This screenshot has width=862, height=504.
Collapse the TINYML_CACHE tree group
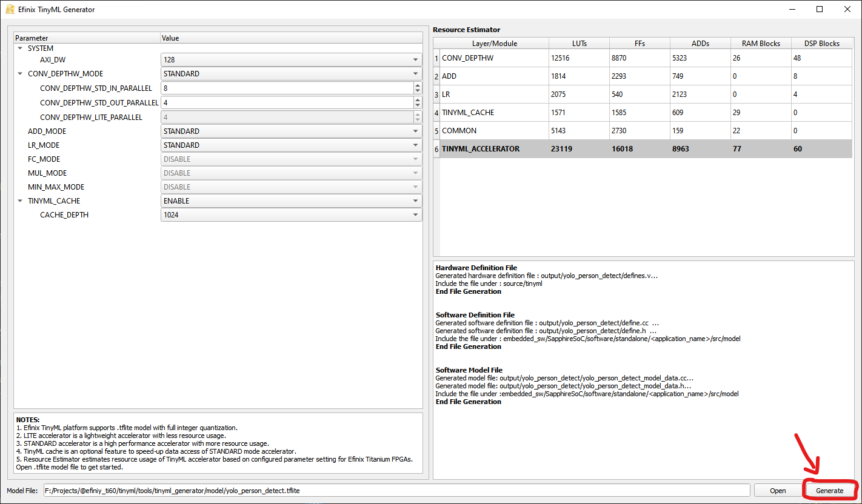(20, 201)
